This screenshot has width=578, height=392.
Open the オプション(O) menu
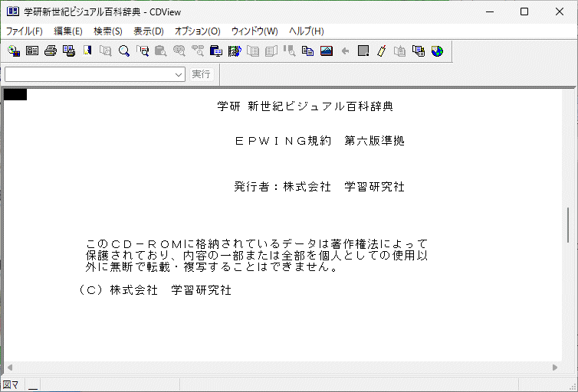pyautogui.click(x=198, y=31)
